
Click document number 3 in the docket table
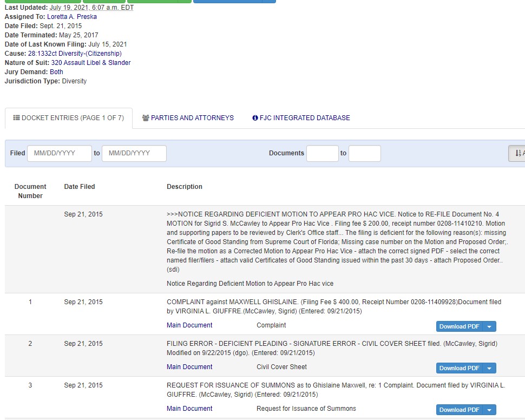click(30, 385)
